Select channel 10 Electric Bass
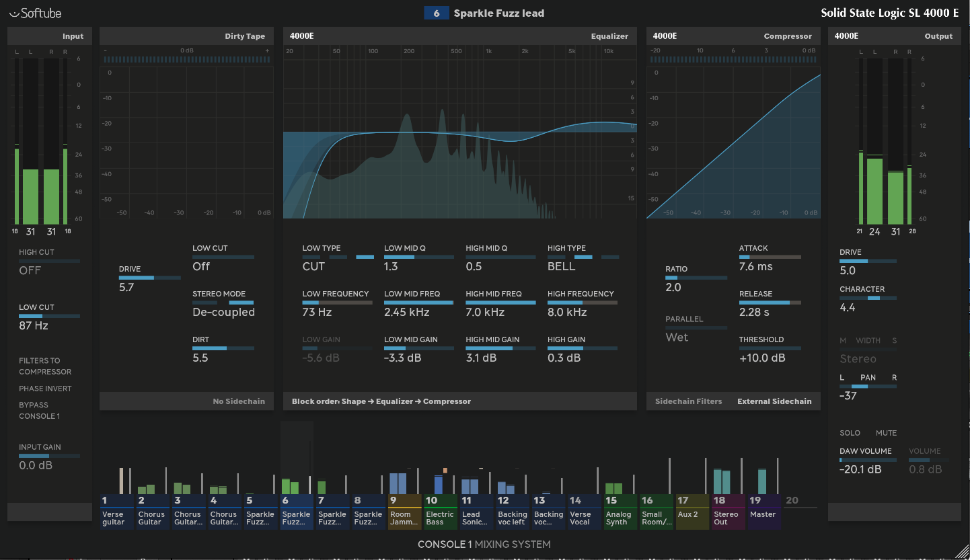970x560 pixels. [441, 512]
